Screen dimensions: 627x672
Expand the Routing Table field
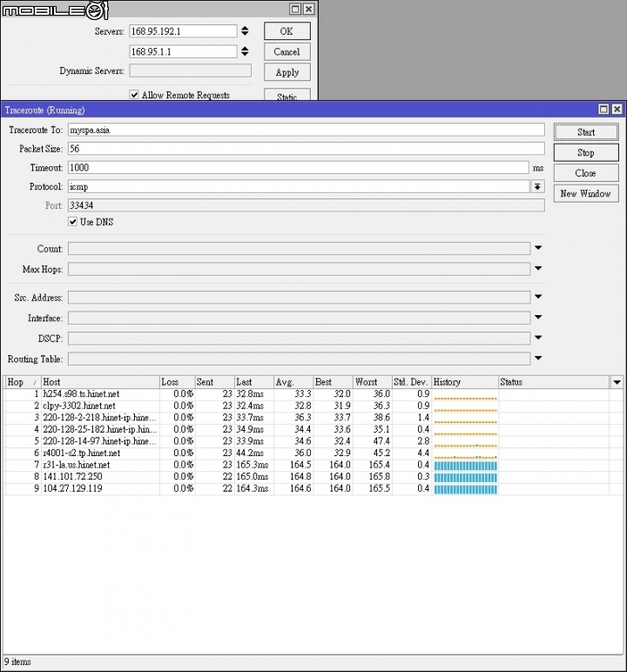coord(538,359)
